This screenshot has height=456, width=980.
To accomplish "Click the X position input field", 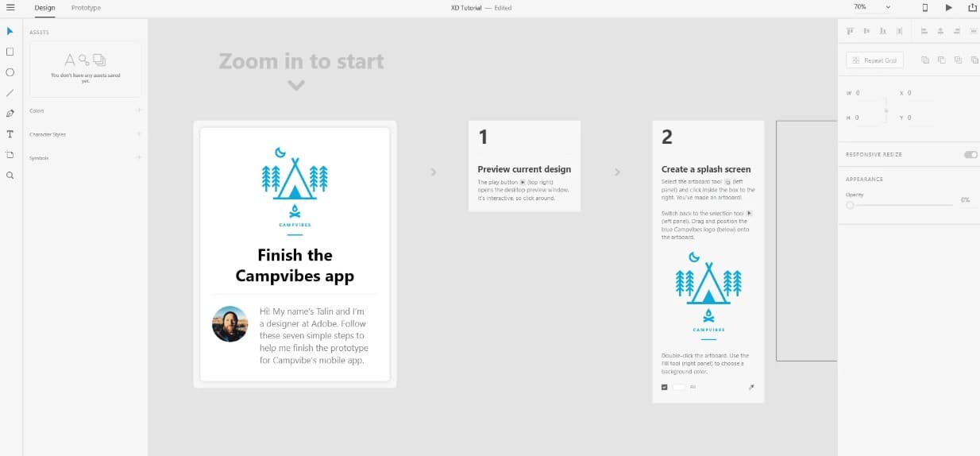I will point(920,93).
